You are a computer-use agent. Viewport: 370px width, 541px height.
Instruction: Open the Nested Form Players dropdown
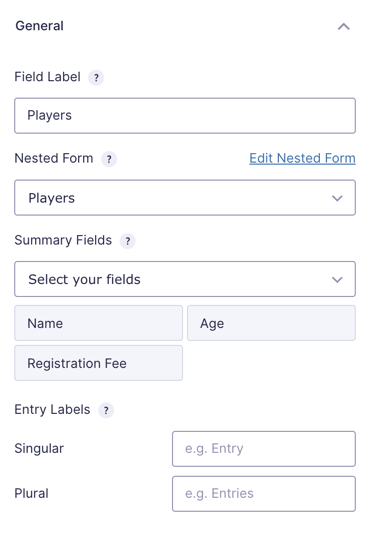[x=185, y=198]
